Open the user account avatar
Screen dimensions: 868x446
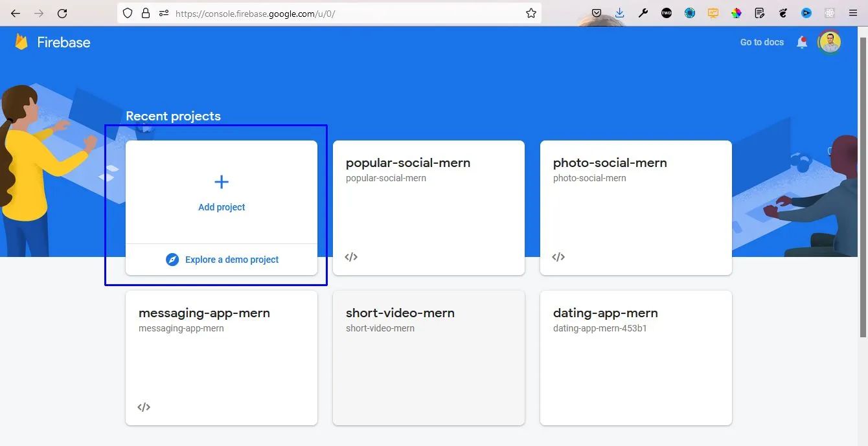click(x=829, y=42)
